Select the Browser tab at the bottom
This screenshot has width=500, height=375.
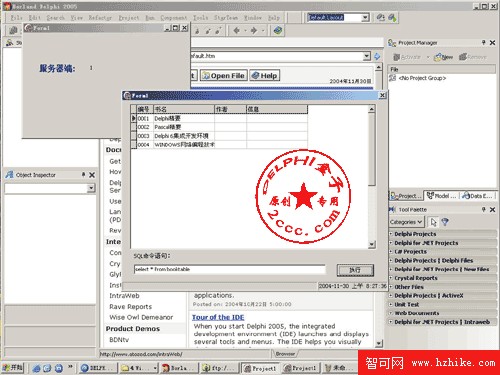coord(285,354)
